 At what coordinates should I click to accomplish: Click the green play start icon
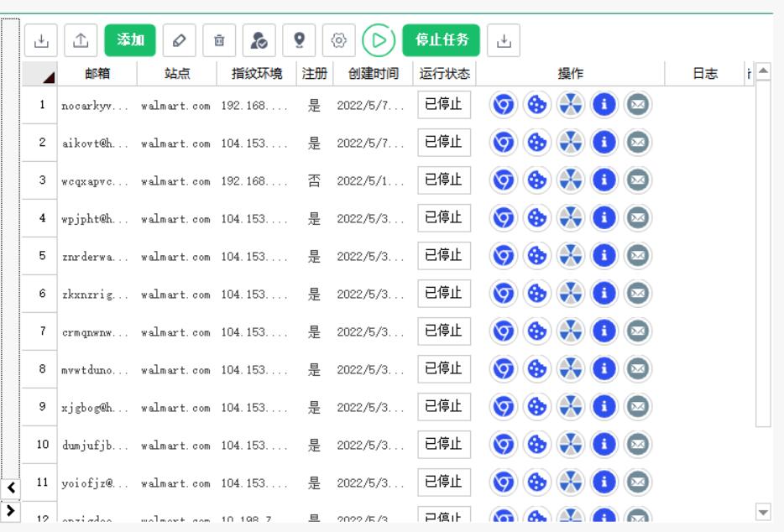click(x=379, y=40)
